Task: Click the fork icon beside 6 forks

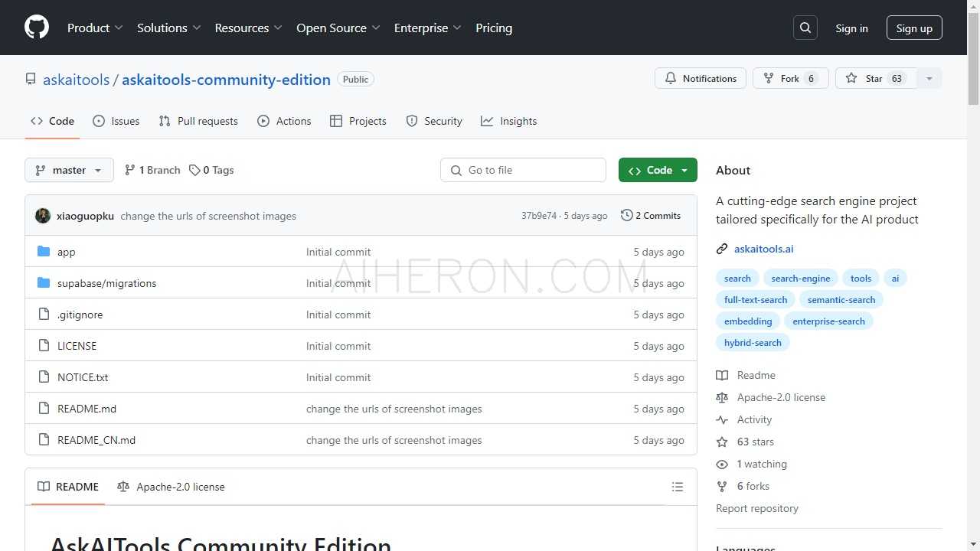Action: click(722, 486)
